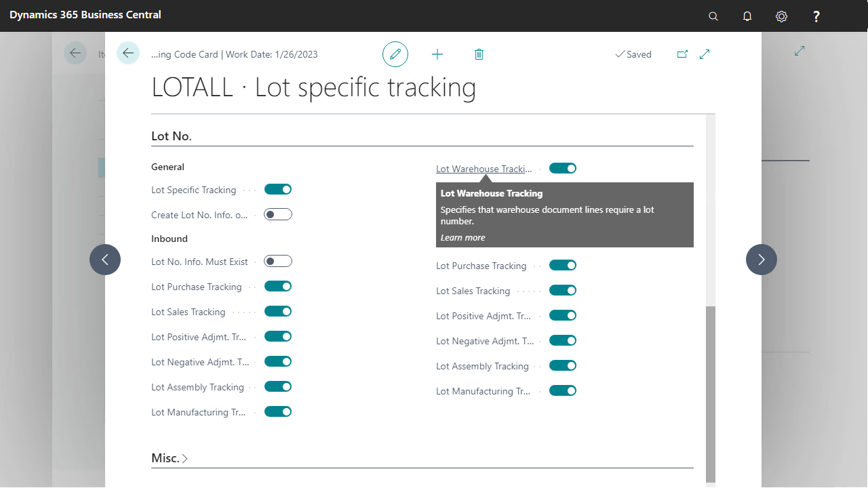Toggle right column Lot Assembly Tracking switch
Viewport: 868px width, 488px height.
tap(563, 365)
